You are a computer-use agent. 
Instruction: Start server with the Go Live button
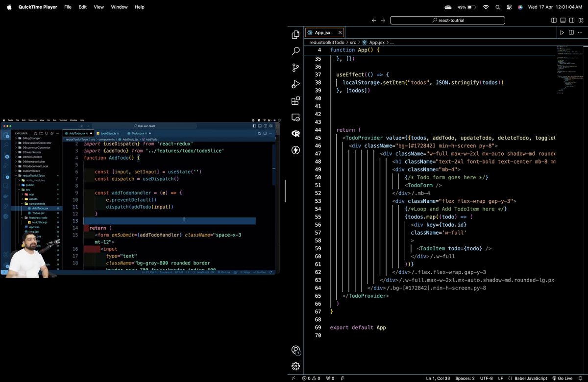[562, 378]
